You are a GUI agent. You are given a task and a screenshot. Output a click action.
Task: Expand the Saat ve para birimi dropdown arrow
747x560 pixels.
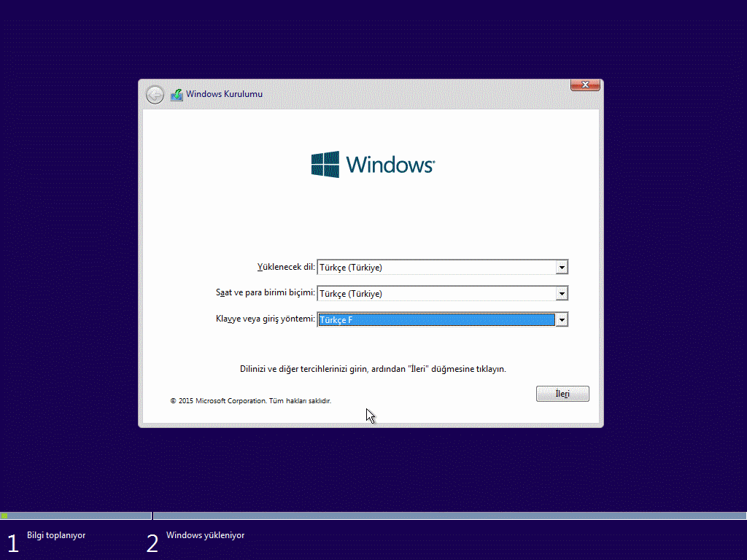(x=562, y=294)
